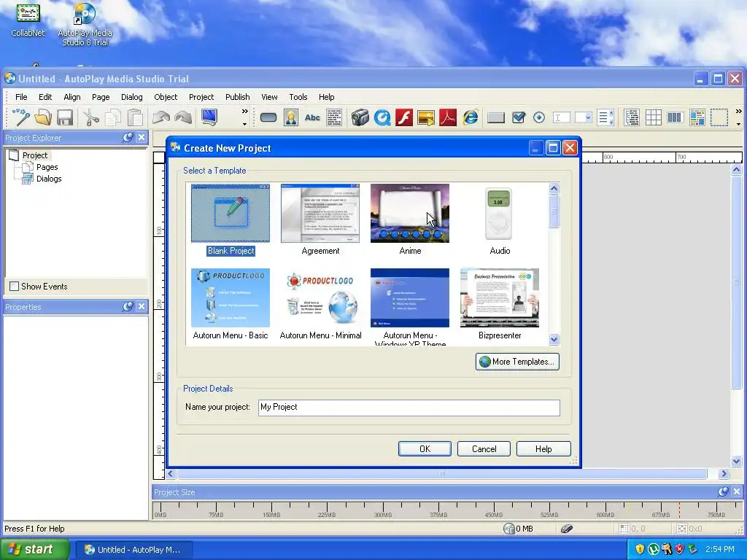Click the Cut scissors icon
The image size is (747, 560).
point(90,117)
